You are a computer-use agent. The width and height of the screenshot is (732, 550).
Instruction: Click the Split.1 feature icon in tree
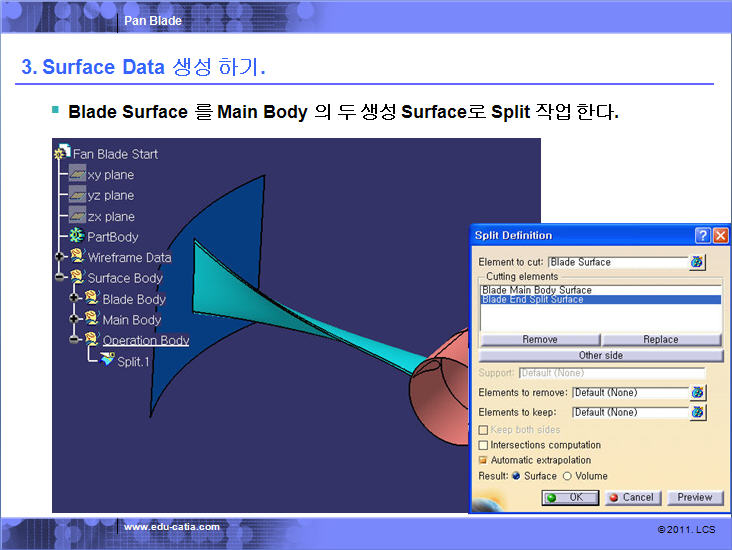(106, 360)
